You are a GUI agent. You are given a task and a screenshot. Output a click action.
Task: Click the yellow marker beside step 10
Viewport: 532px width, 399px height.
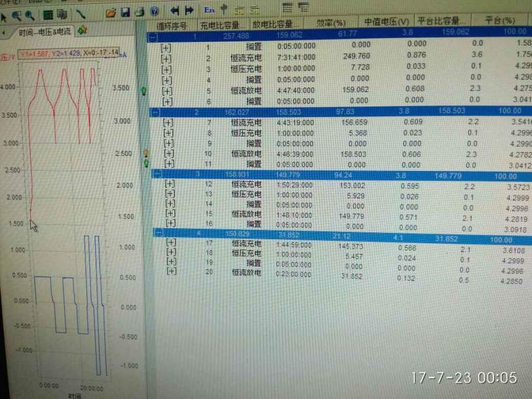tap(146, 153)
